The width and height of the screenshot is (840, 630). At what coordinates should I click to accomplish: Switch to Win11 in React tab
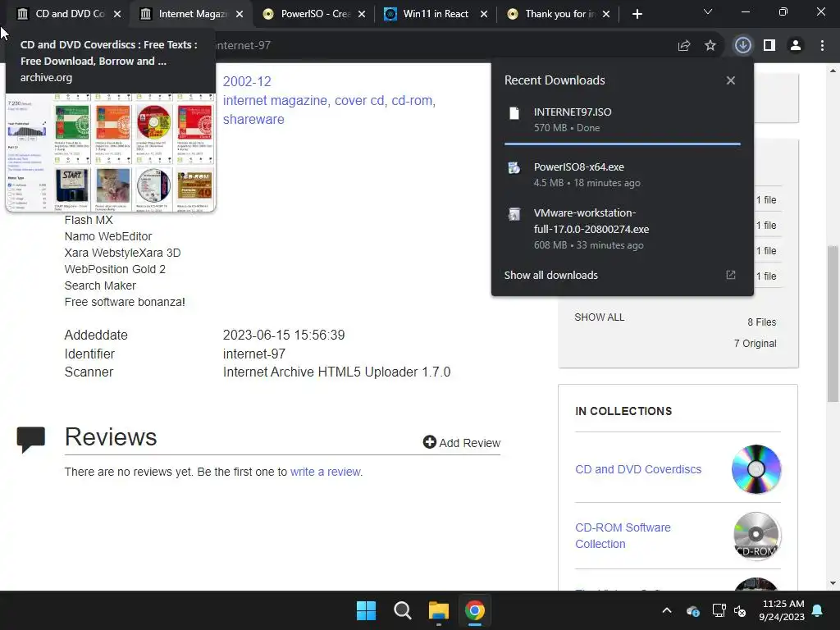click(x=436, y=14)
